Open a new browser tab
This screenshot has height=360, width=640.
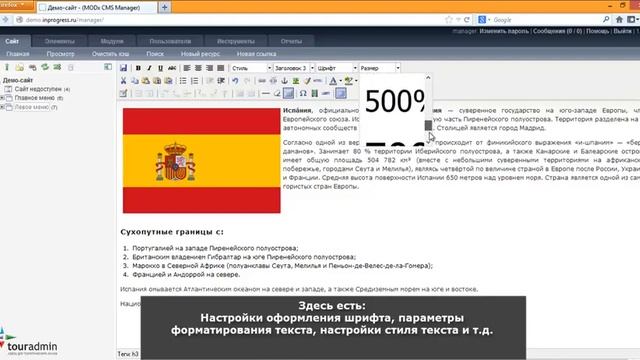164,7
